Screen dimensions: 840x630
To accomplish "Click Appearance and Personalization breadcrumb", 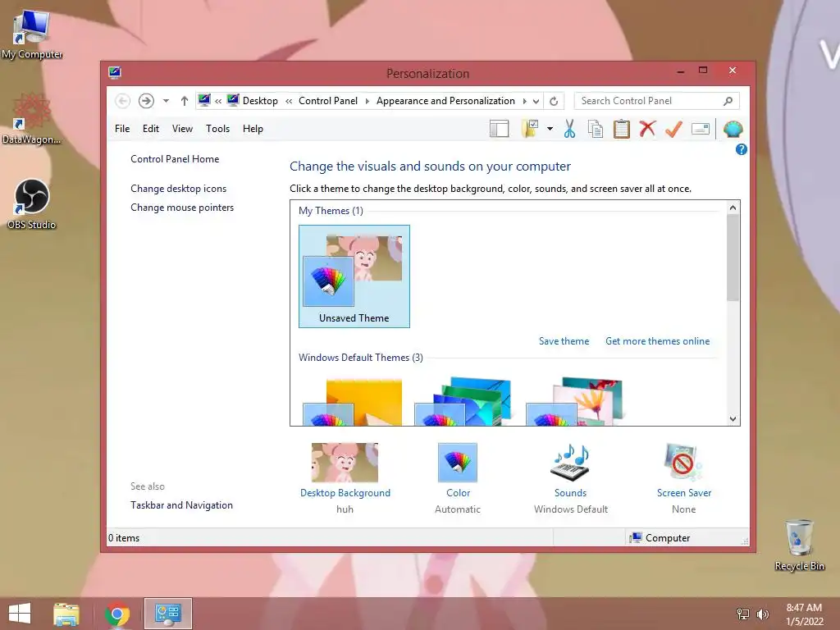I will pyautogui.click(x=445, y=101).
